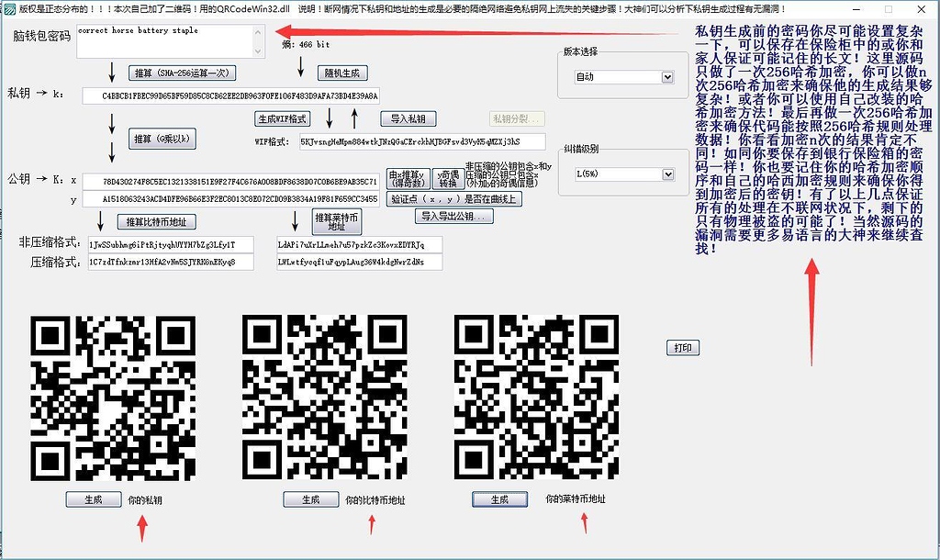Click the 你的比特币地址 caption
The width and height of the screenshot is (940, 560).
(x=375, y=500)
